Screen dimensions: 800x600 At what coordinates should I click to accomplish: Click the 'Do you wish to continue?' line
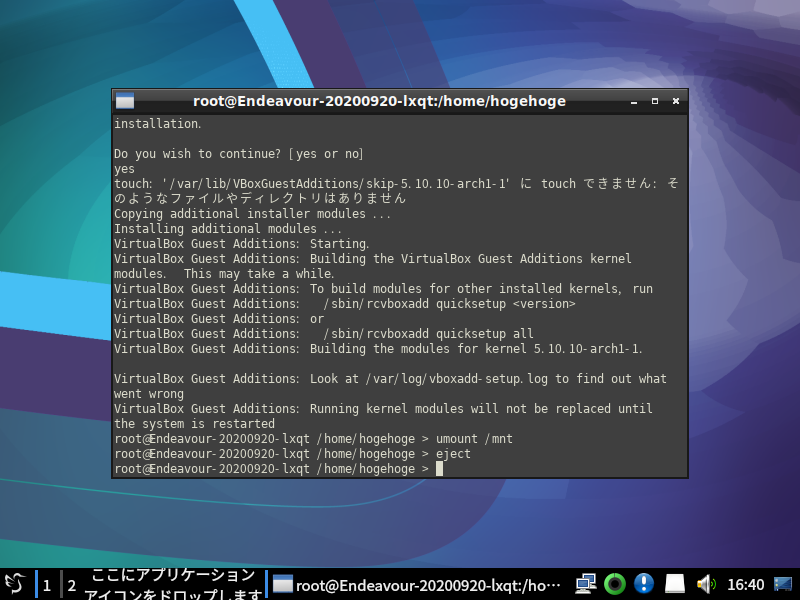[x=238, y=154]
